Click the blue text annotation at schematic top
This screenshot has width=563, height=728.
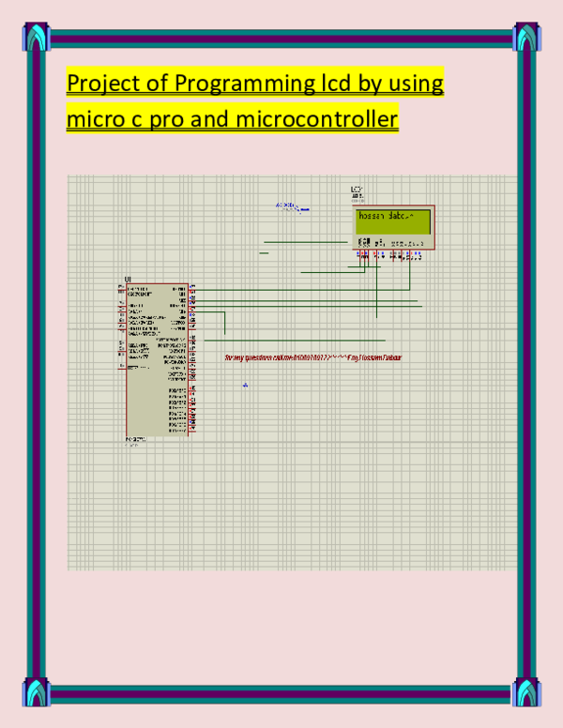(292, 207)
